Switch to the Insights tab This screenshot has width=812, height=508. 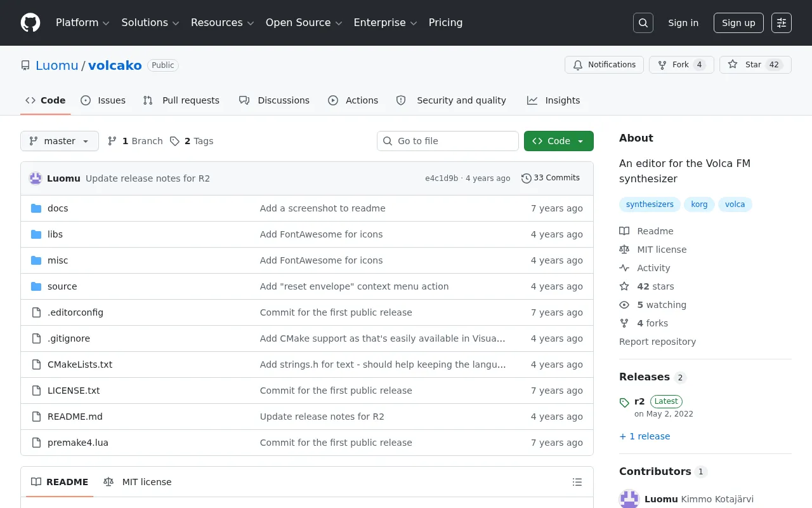click(553, 100)
